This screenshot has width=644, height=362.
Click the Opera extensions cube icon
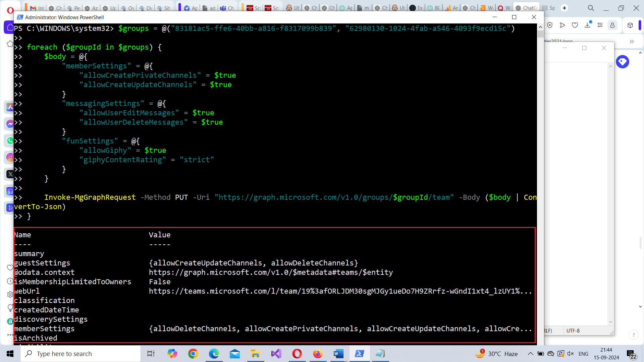(x=630, y=25)
